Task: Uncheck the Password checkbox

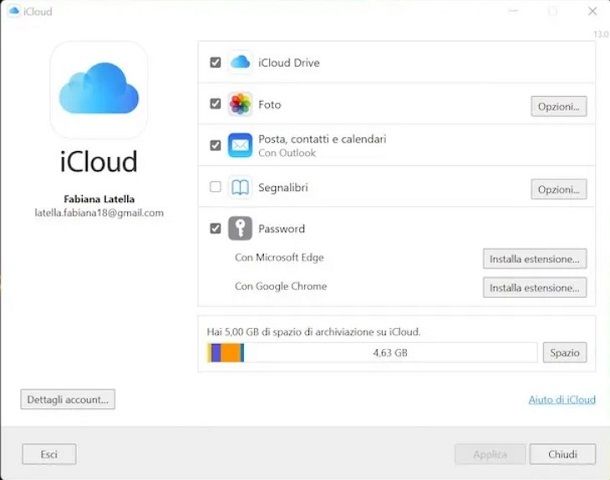Action: click(x=215, y=228)
